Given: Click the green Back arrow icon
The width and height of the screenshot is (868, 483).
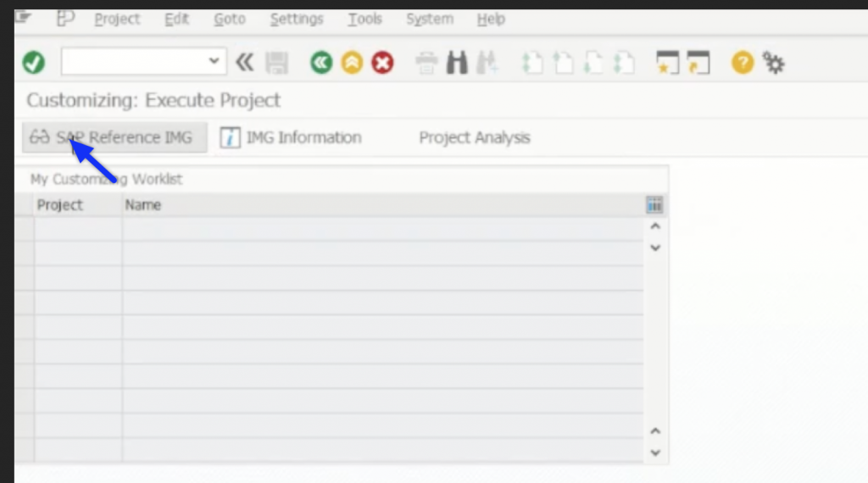Looking at the screenshot, I should [x=321, y=63].
